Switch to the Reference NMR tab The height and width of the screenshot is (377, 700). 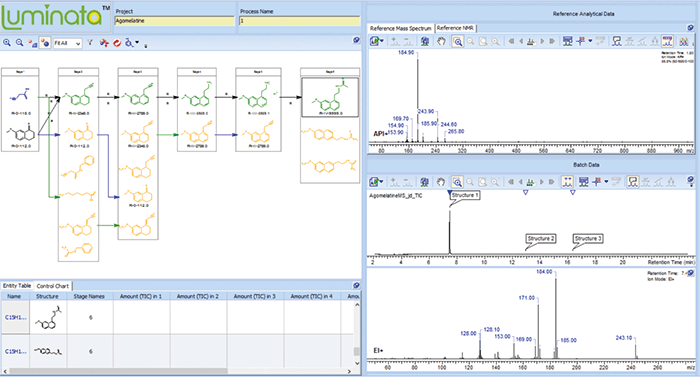(x=455, y=28)
